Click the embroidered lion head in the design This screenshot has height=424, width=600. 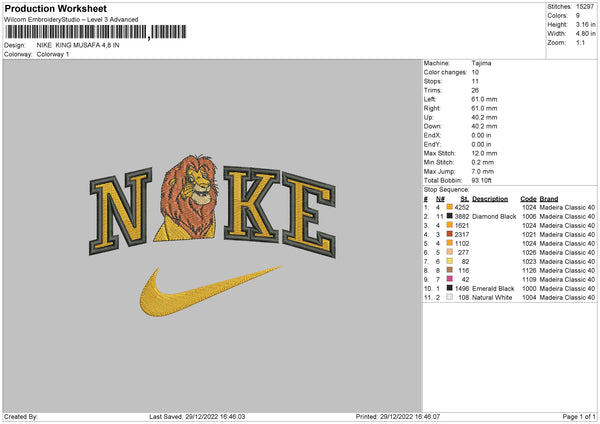click(x=190, y=197)
